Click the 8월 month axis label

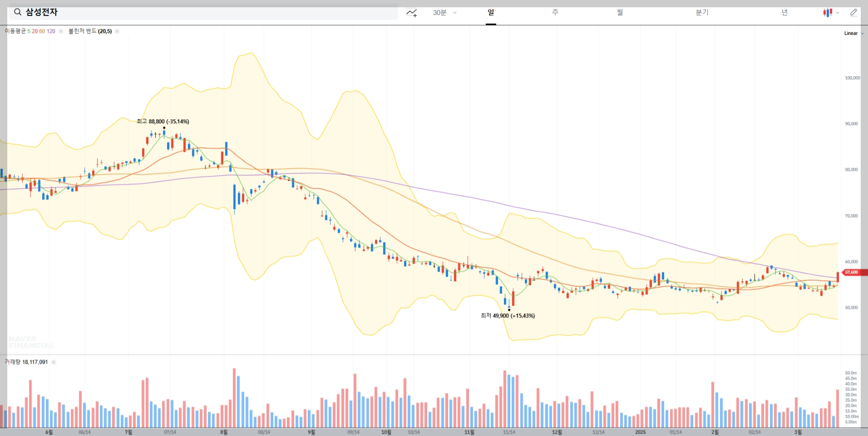(224, 432)
